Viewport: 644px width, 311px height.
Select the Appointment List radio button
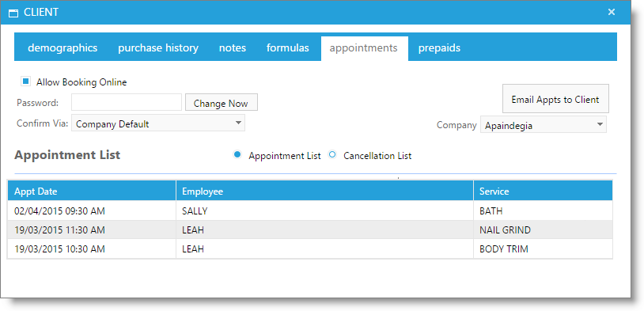[237, 155]
